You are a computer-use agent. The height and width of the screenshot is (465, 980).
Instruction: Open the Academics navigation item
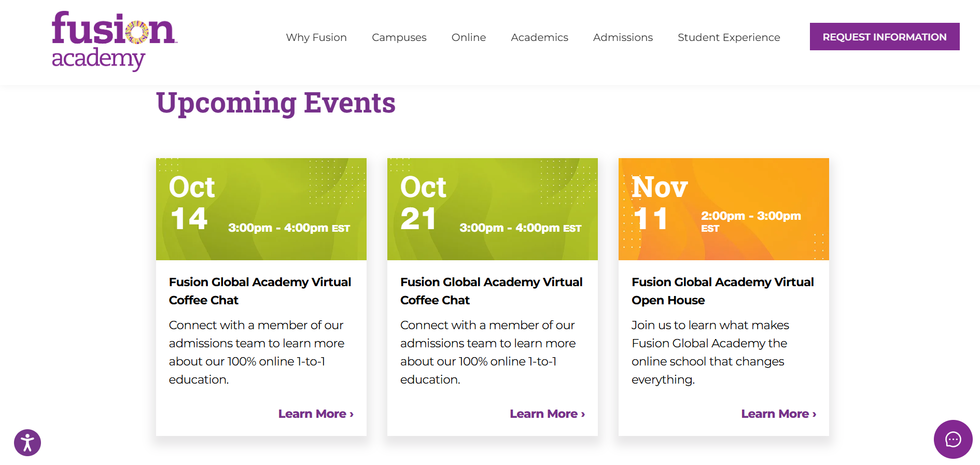pyautogui.click(x=539, y=37)
